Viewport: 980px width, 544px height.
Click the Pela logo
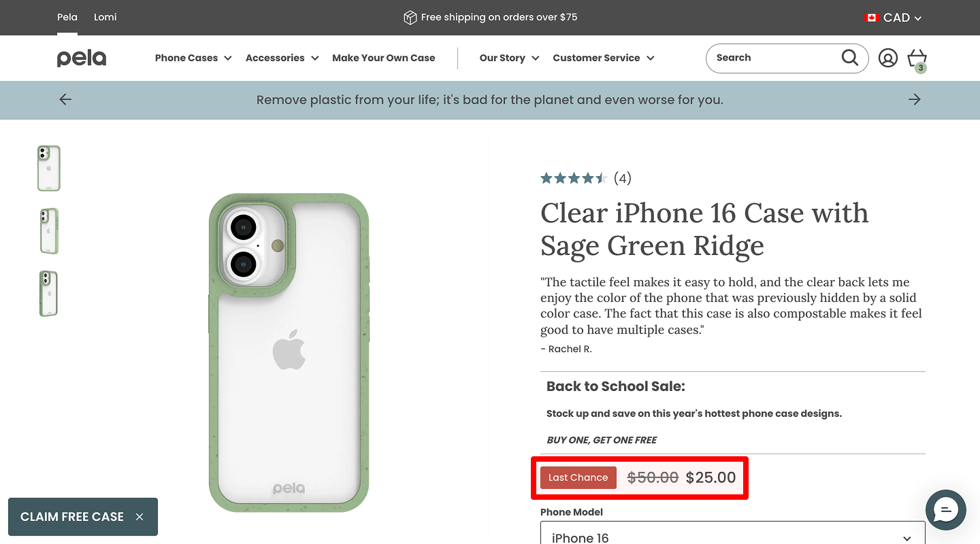click(x=82, y=58)
